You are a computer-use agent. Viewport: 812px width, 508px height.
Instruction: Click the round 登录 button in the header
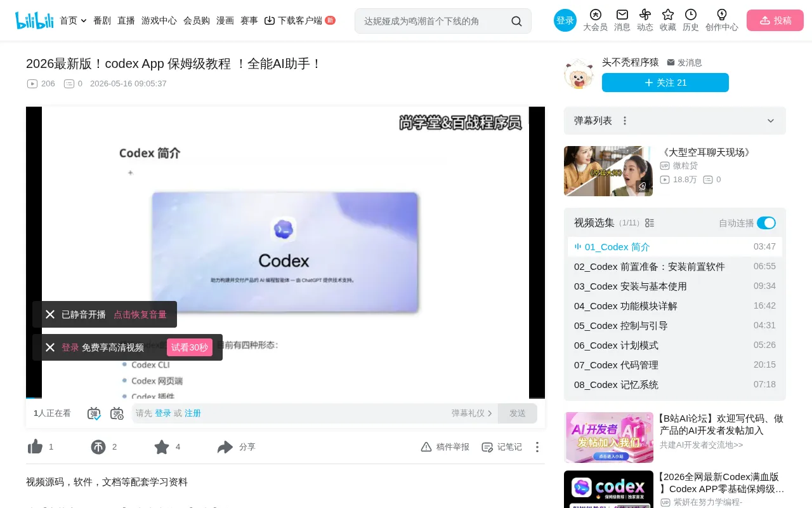click(x=565, y=20)
